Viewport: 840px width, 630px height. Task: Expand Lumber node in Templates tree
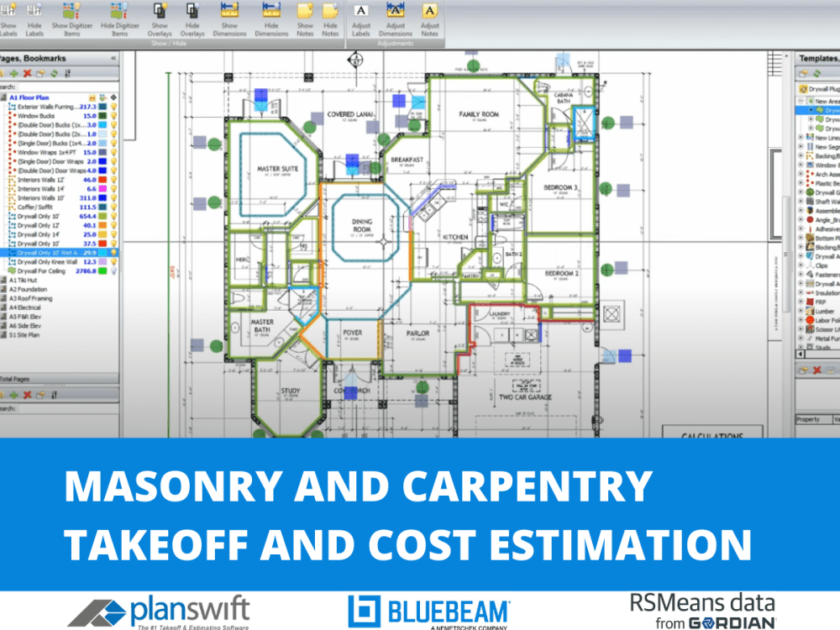pos(801,310)
